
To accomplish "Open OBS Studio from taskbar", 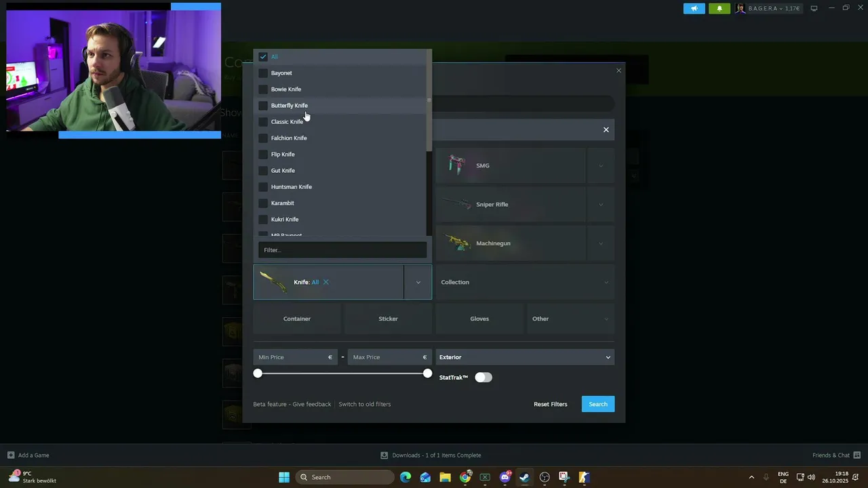I will pos(545,477).
